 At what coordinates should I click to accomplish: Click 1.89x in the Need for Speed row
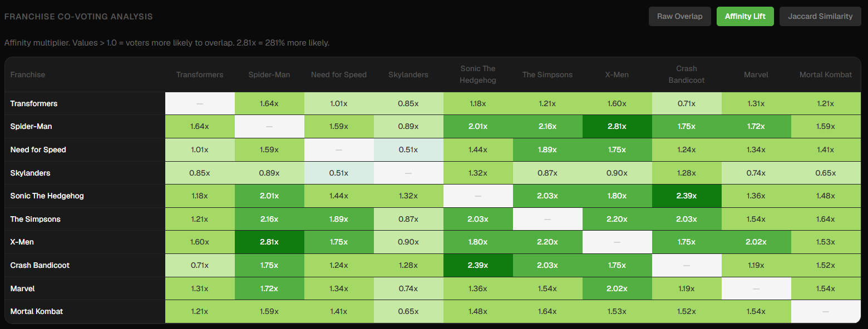(x=548, y=150)
